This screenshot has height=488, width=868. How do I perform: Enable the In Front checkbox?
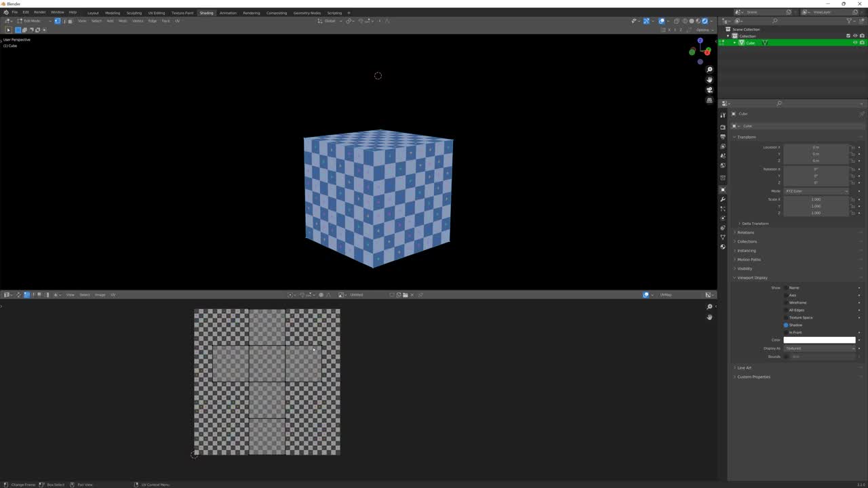(785, 332)
